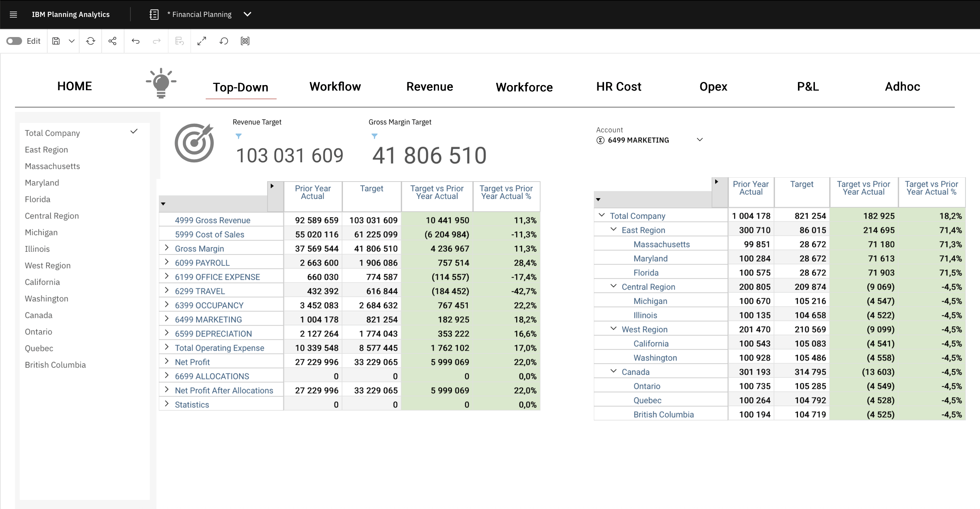Screen dimensions: 980x509
Task: Click the 6699 ALLOCATIONS row label
Action: [212, 376]
